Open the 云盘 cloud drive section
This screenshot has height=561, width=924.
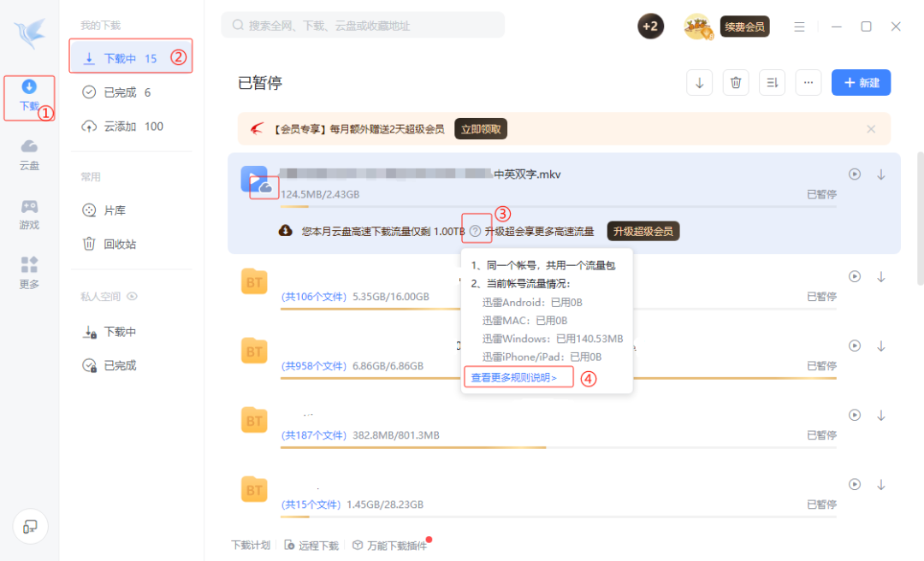(29, 155)
